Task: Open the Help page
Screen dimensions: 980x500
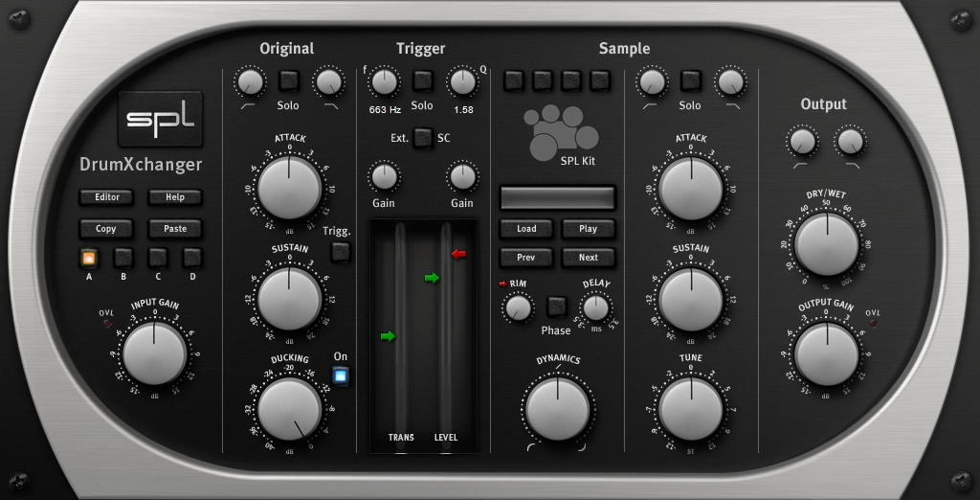Action: pos(175,197)
